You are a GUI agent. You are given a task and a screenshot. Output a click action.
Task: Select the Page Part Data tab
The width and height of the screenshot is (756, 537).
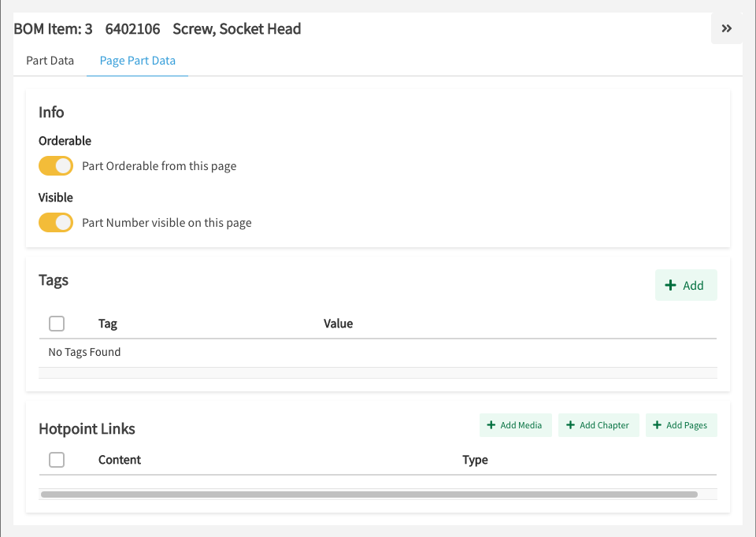[137, 61]
